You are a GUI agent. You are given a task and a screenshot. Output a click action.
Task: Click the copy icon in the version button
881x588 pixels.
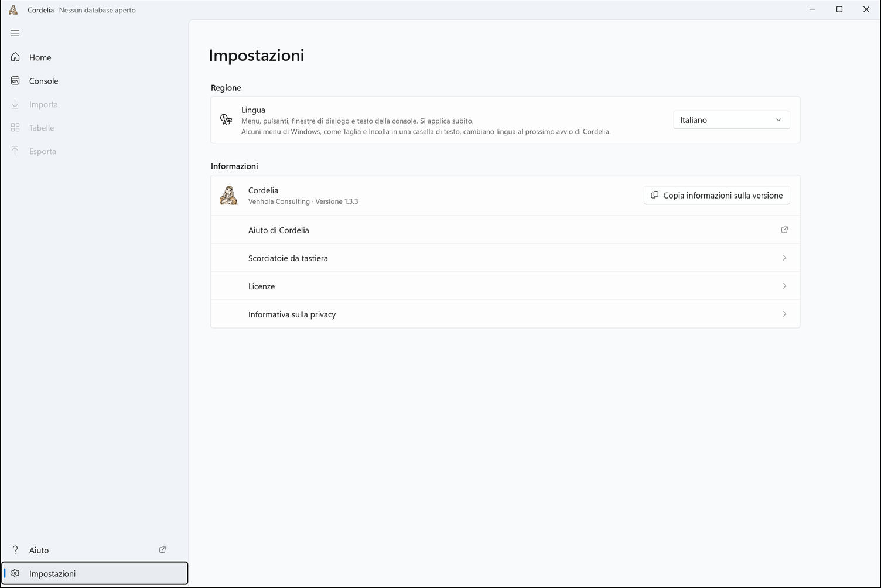(655, 195)
